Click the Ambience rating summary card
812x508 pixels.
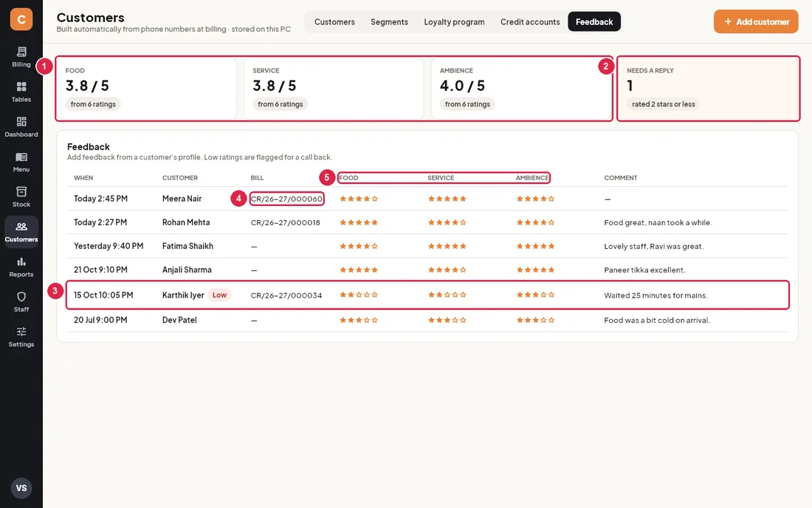tap(521, 89)
